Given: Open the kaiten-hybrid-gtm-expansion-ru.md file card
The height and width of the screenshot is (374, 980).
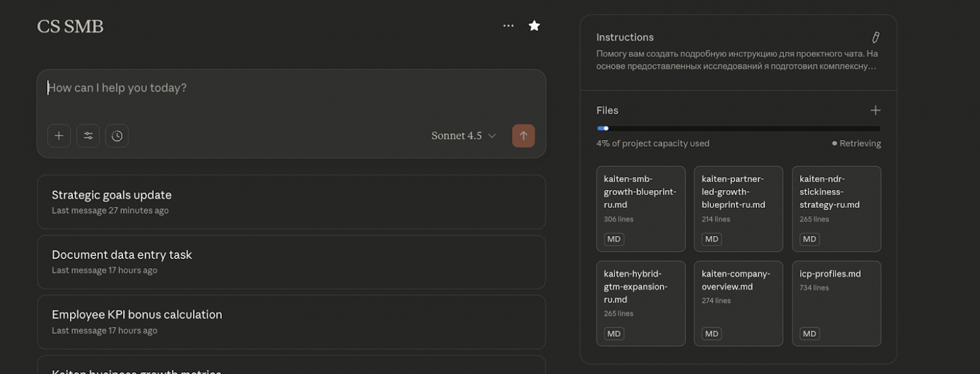Looking at the screenshot, I should [640, 303].
